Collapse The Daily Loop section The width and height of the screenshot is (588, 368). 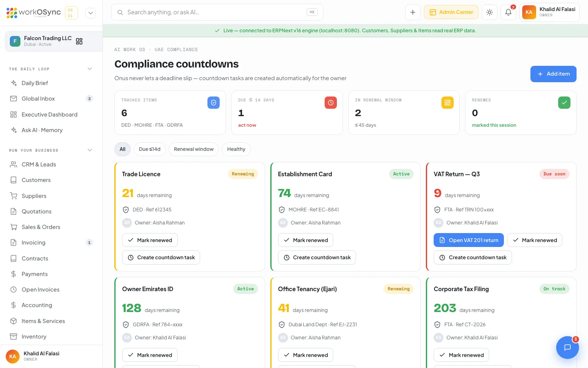coord(90,69)
